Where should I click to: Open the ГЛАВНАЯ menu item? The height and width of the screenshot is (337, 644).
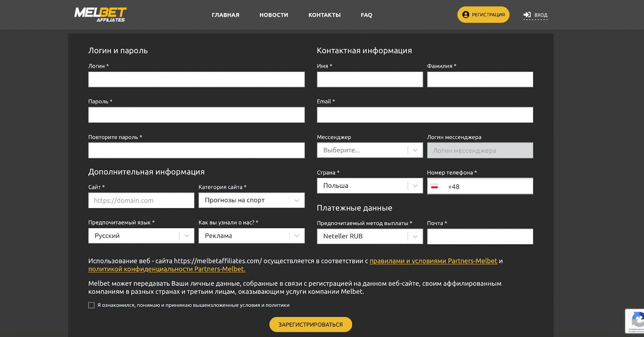[x=225, y=15]
